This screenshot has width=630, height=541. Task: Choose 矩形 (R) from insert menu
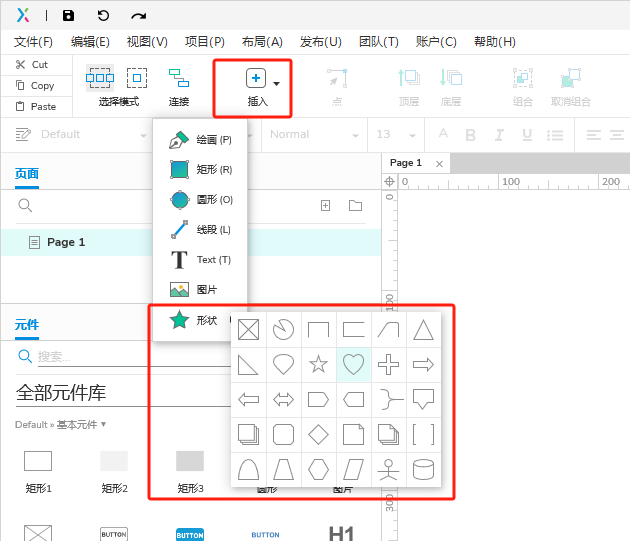[x=200, y=170]
